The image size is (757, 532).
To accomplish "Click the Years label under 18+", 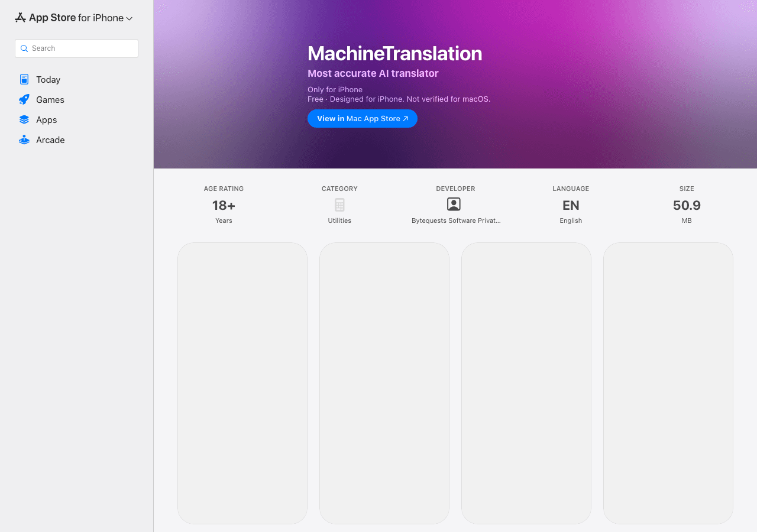I will 224,220.
